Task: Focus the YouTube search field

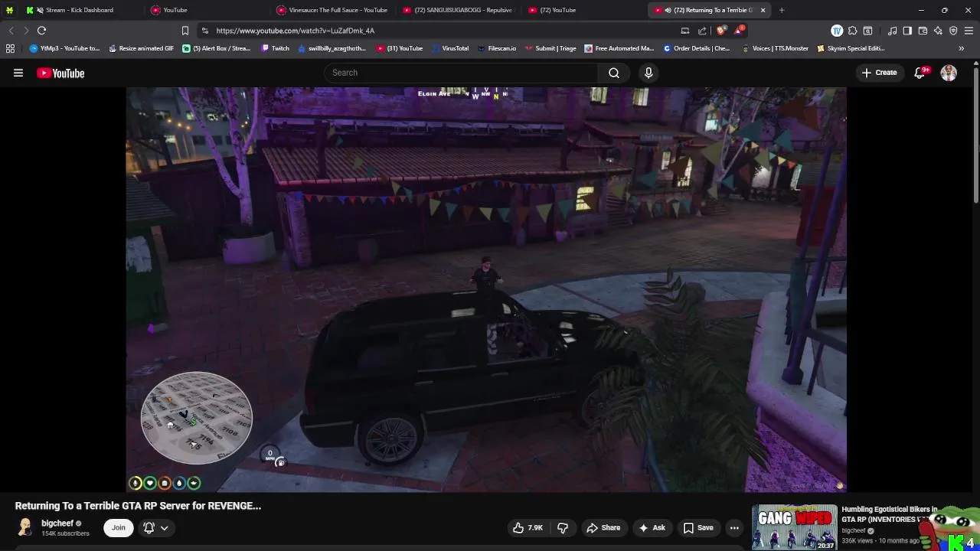Action: pos(462,73)
